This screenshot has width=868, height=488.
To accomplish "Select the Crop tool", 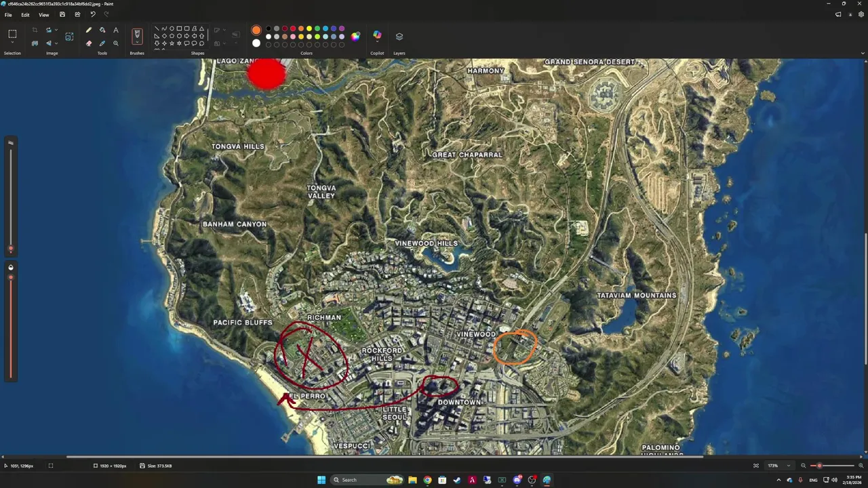I will pos(35,30).
